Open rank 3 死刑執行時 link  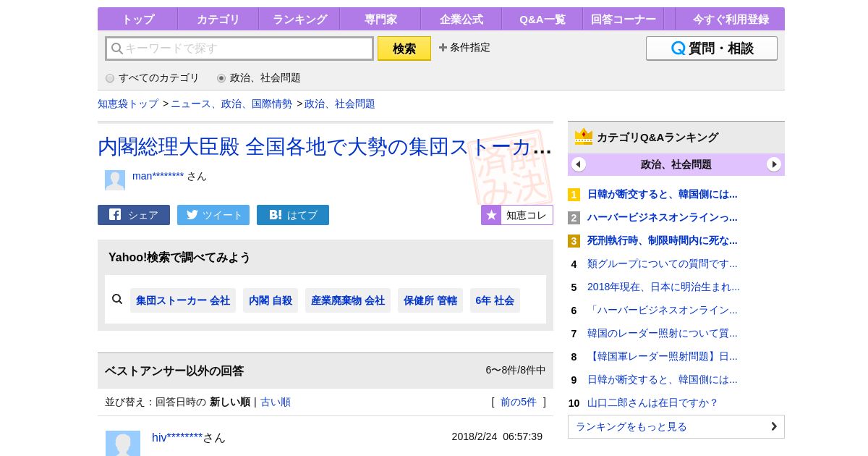coord(663,240)
